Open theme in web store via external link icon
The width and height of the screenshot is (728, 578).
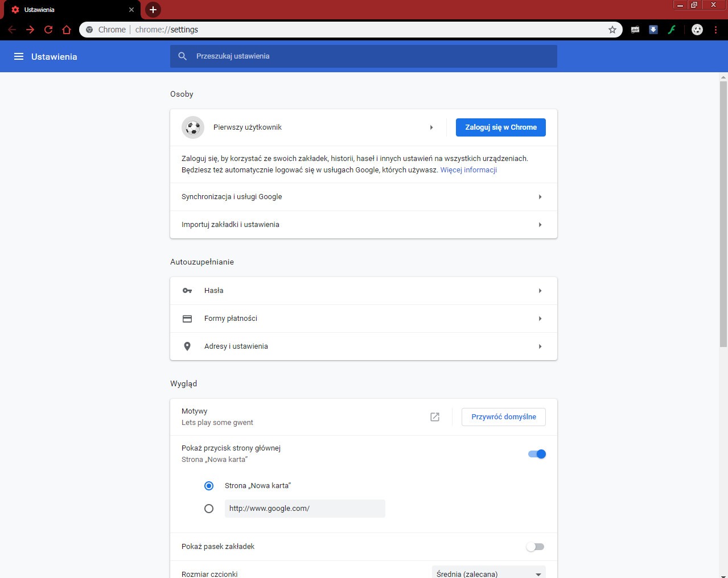[x=435, y=417]
